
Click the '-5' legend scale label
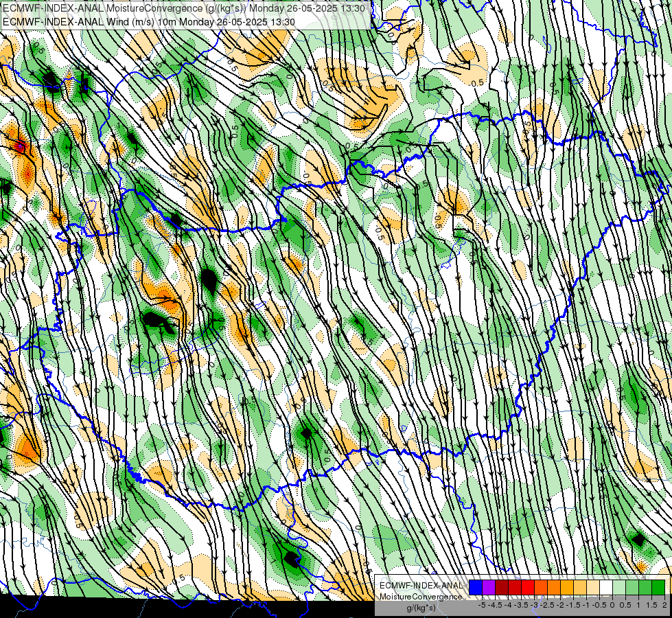pos(482,605)
